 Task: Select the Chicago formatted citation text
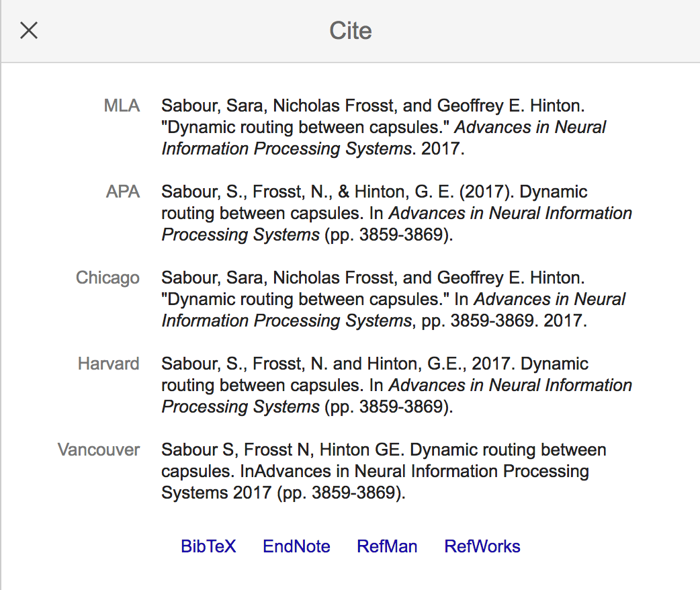(x=393, y=299)
